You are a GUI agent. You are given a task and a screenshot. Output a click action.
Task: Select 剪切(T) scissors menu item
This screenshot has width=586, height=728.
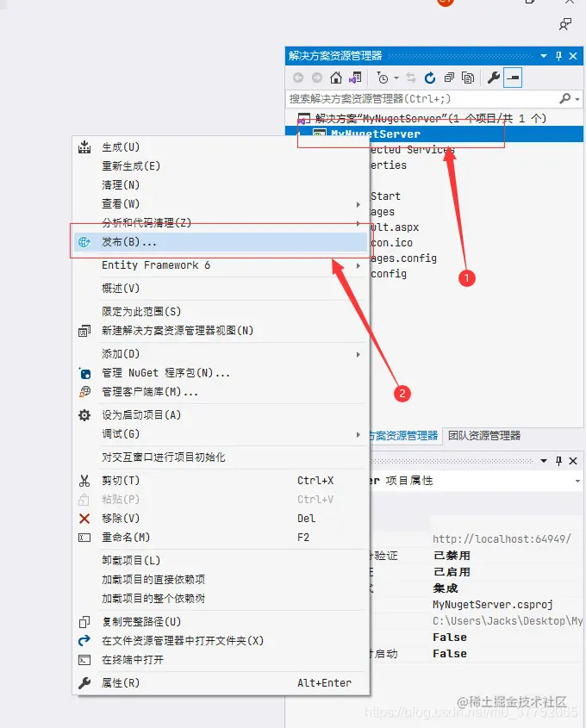(x=221, y=481)
